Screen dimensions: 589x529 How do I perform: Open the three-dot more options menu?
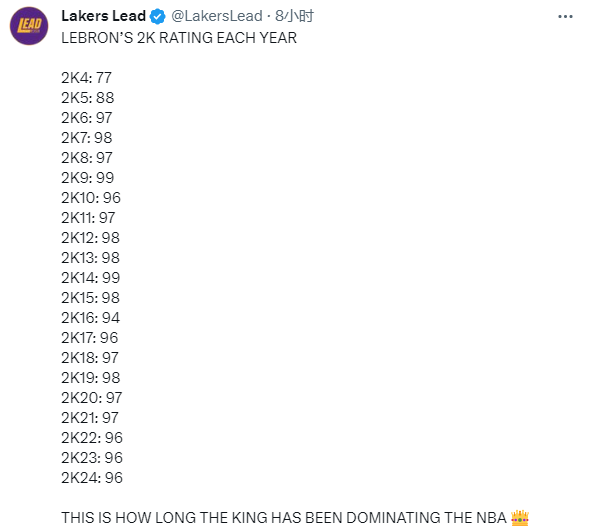[565, 17]
